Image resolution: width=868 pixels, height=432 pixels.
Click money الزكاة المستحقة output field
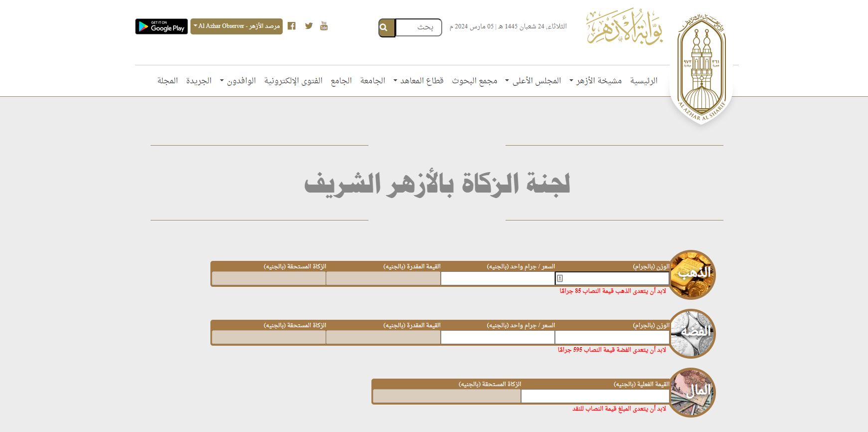pos(447,396)
